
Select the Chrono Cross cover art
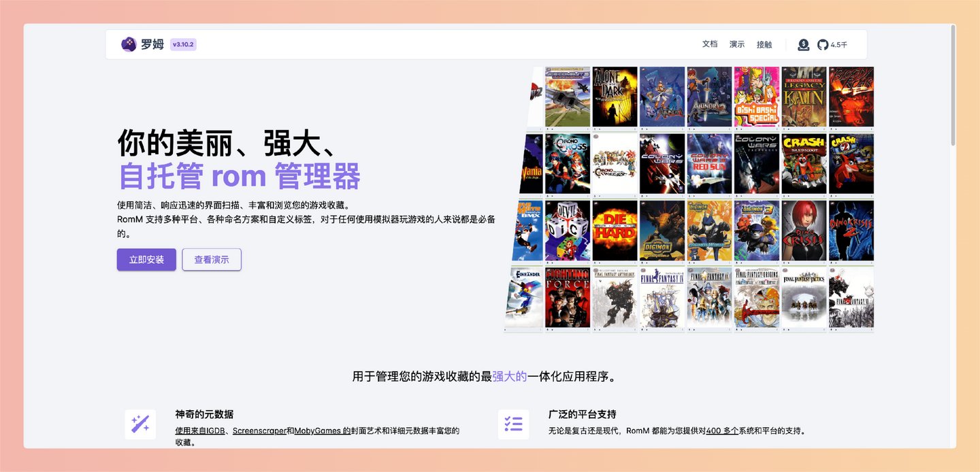click(x=567, y=163)
